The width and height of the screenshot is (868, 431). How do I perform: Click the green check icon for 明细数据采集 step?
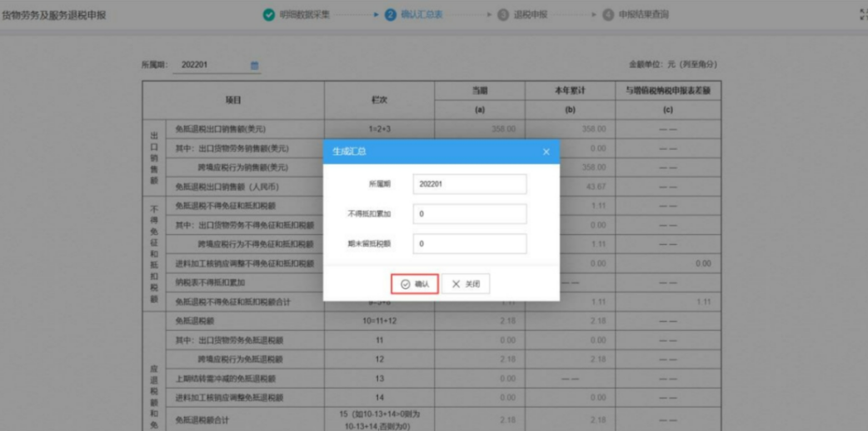coord(268,15)
